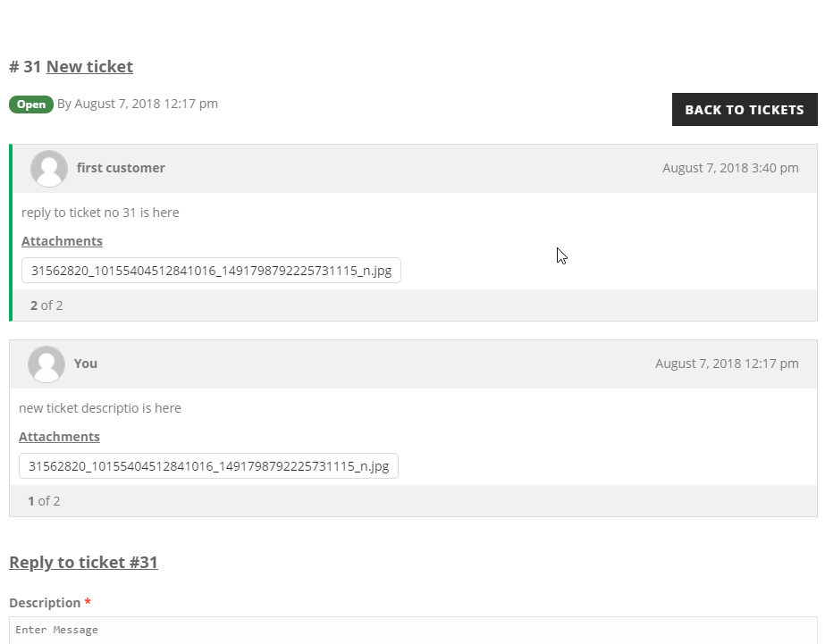Click the Back to Tickets button
Viewport: 825px width, 644px height.
[745, 109]
